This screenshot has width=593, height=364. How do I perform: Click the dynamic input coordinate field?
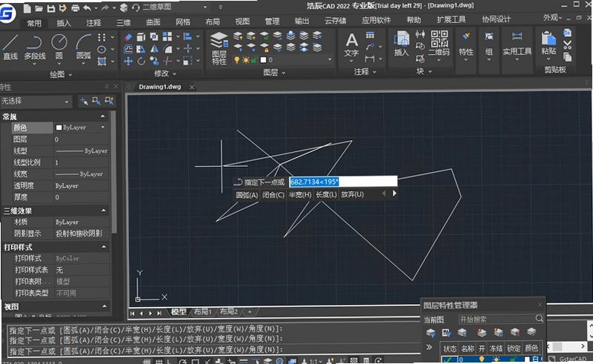343,182
